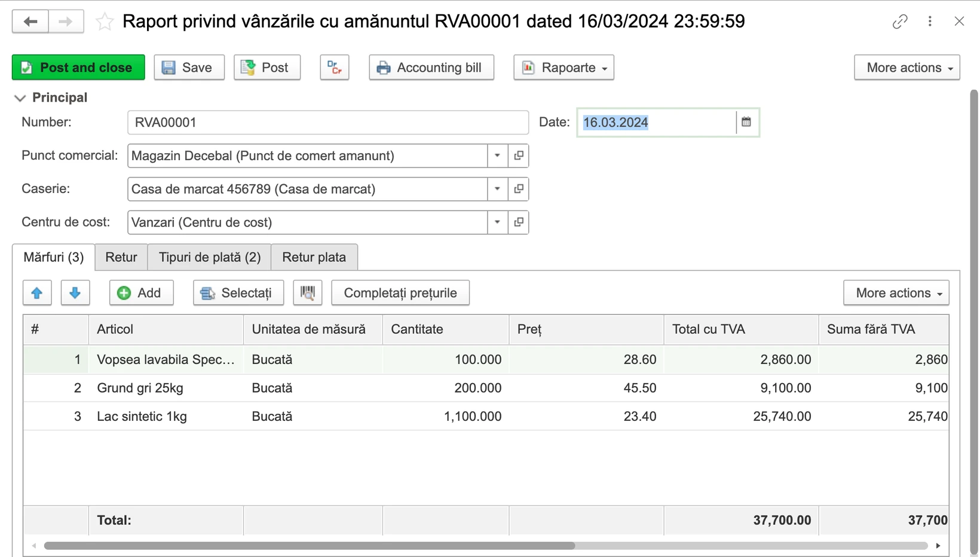
Task: Open Caserie record in new window
Action: click(x=519, y=189)
